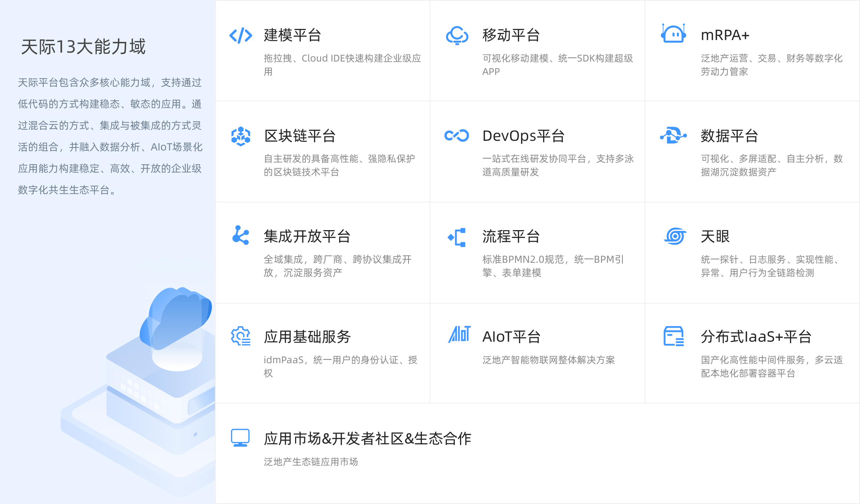The width and height of the screenshot is (860, 504).
Task: Select the mRPA+ heading
Action: (x=725, y=35)
